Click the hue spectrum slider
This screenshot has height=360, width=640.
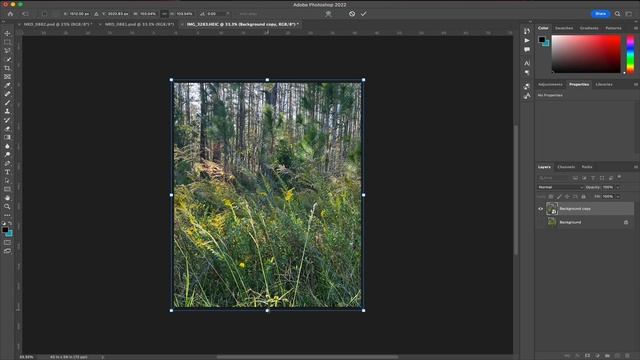pos(630,54)
